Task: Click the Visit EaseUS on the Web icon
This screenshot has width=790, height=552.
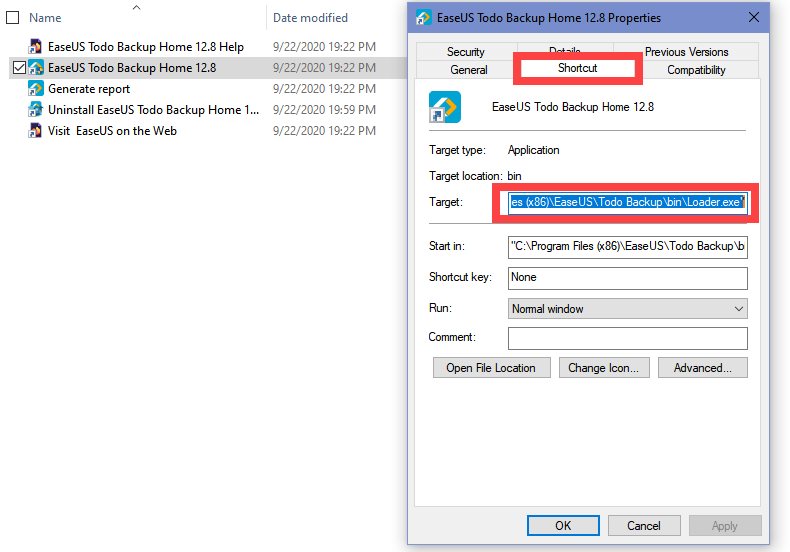Action: [x=35, y=130]
